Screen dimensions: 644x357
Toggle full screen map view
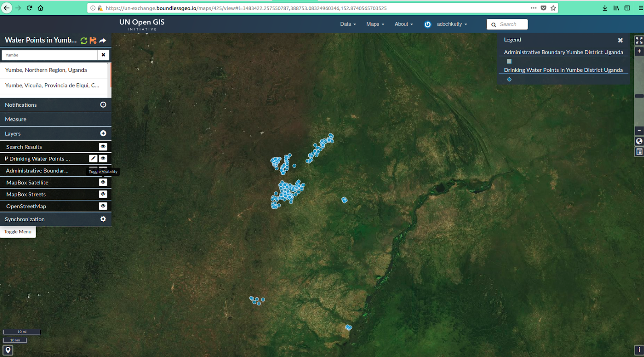tap(639, 40)
